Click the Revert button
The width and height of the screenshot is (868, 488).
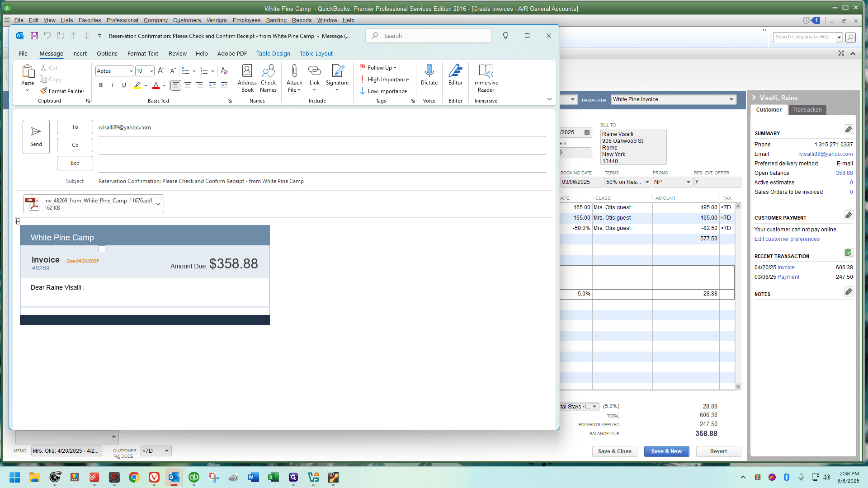click(719, 451)
